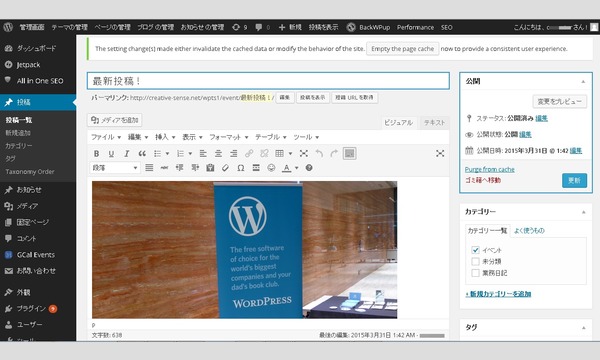Open the ファイル editor menu
The width and height of the screenshot is (600, 360).
106,137
